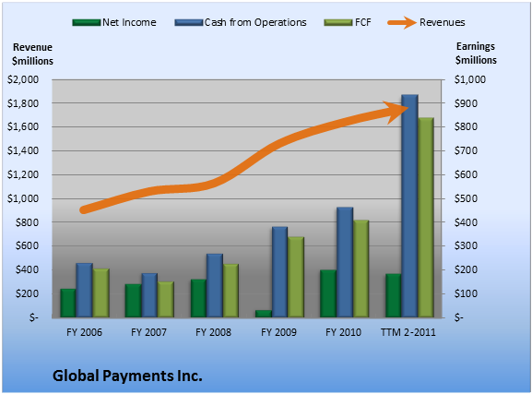Click the Revenues legend text

tap(442, 22)
